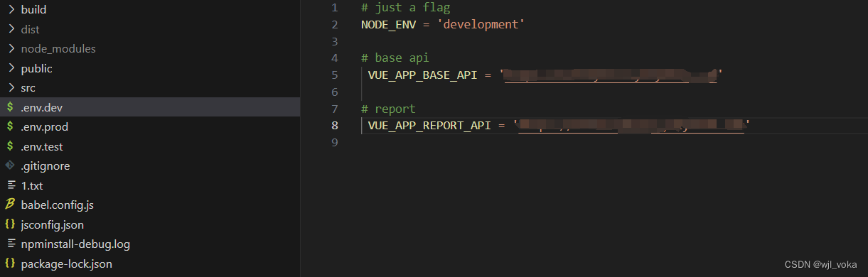Click the git icon beside .gitignore
868x277 pixels.
[10, 165]
